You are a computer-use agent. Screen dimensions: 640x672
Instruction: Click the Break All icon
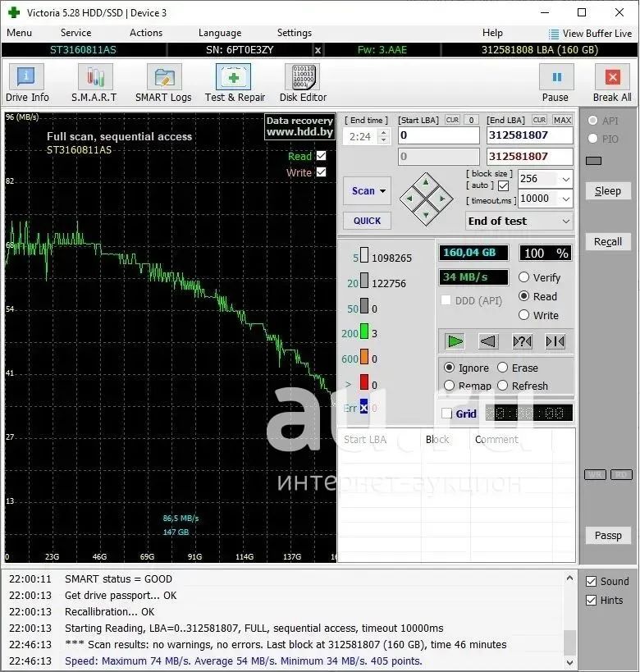pyautogui.click(x=611, y=84)
